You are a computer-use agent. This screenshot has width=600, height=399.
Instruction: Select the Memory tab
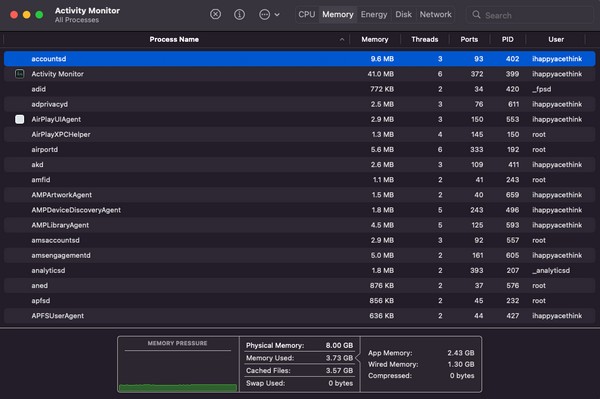(x=338, y=15)
